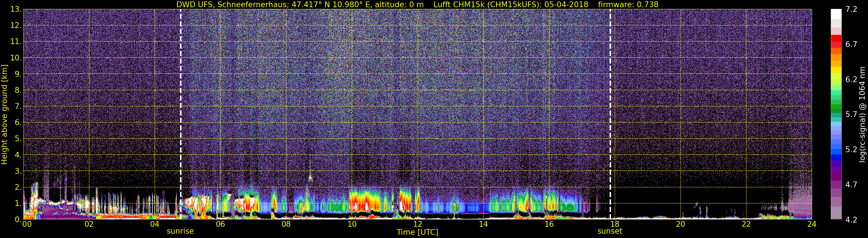The image size is (868, 238).
Task: Click the '0.' tick on the height axis
Action: point(18,219)
